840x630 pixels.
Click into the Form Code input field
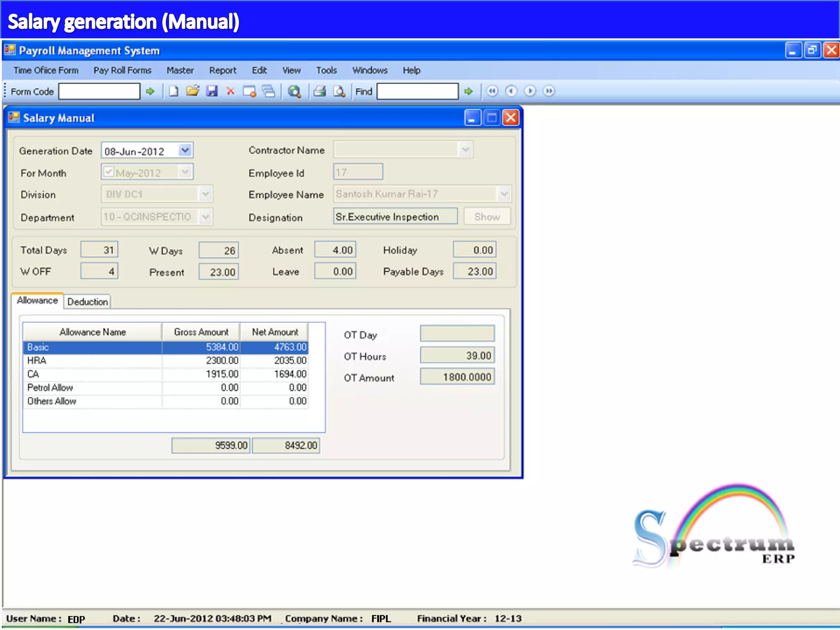99,91
